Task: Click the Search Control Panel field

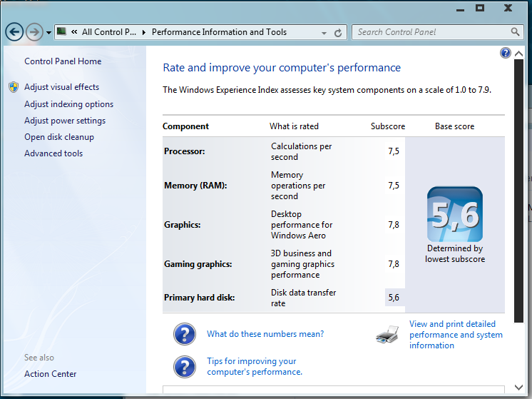Action: click(x=438, y=32)
